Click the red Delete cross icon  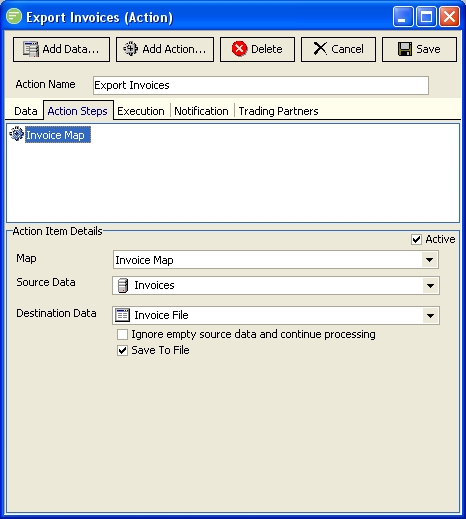(239, 49)
